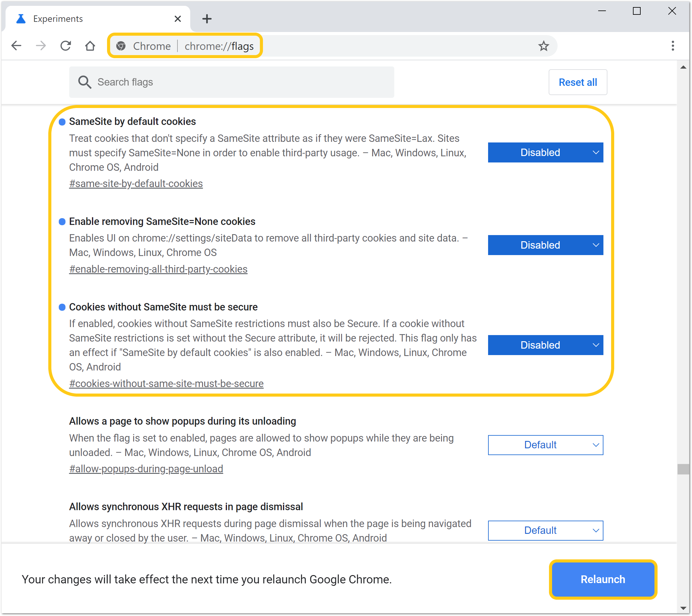Screen dimensions: 692x616
Task: Relaunch Google Chrome
Action: click(603, 579)
